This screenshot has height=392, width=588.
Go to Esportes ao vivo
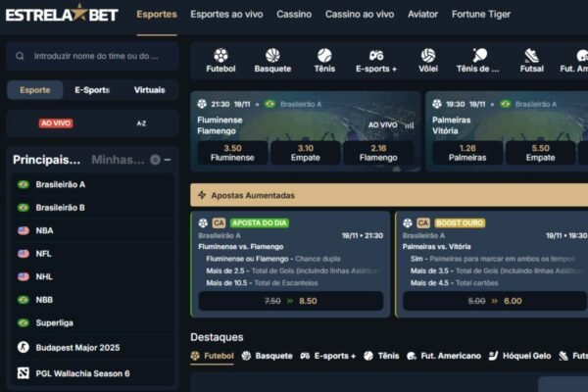226,15
